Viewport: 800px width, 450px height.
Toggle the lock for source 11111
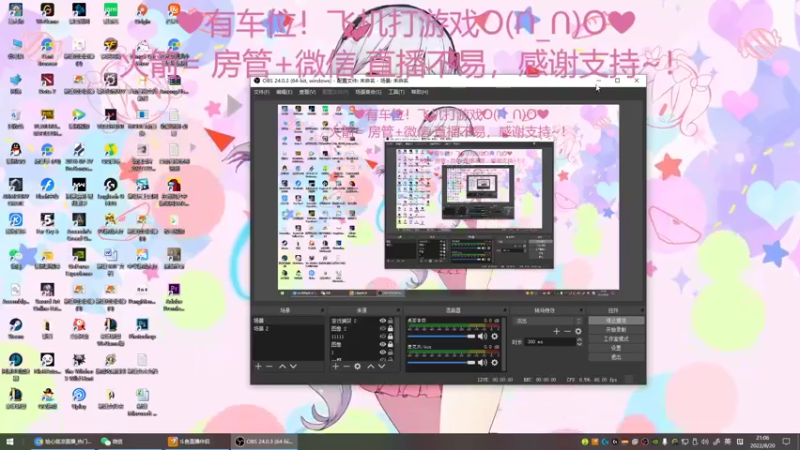[x=390, y=337]
